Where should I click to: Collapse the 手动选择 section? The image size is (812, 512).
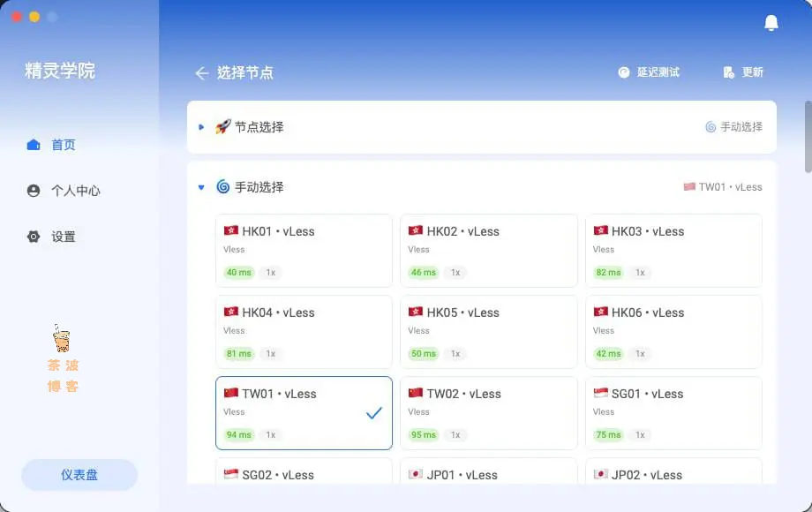click(x=199, y=186)
